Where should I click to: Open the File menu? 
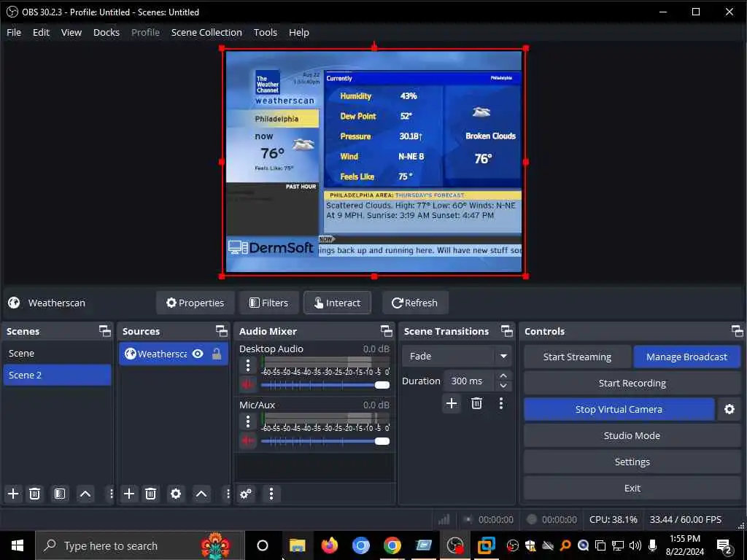14,32
